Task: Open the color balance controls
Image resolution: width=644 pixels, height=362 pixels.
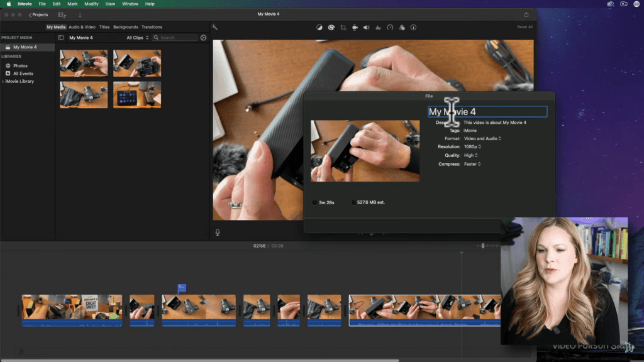Action: click(x=319, y=28)
